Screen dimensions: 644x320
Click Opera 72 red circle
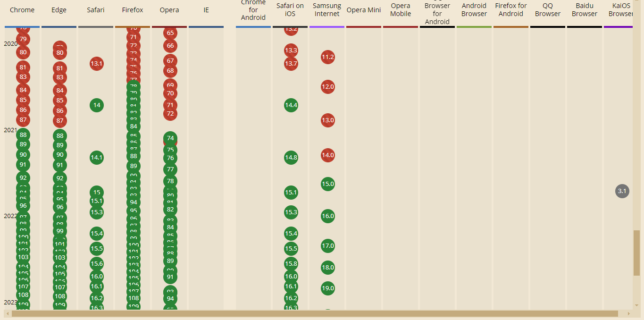pos(170,113)
